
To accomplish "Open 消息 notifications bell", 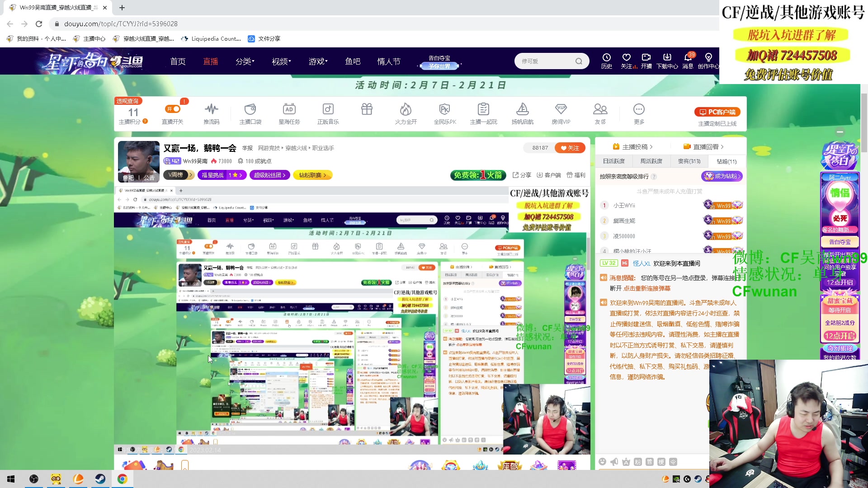I will pos(688,61).
